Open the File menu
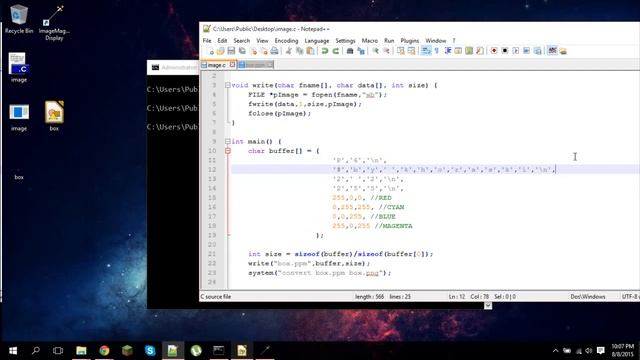640x360 pixels. tap(207, 41)
